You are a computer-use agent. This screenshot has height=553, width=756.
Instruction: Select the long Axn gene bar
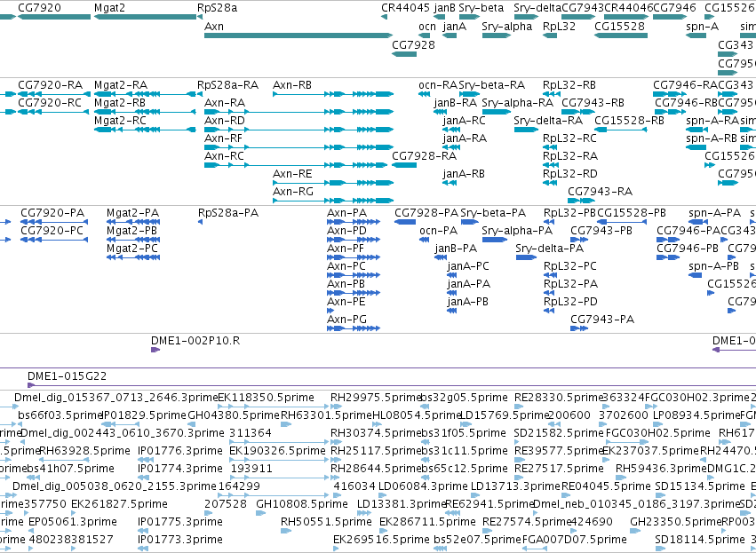point(298,36)
